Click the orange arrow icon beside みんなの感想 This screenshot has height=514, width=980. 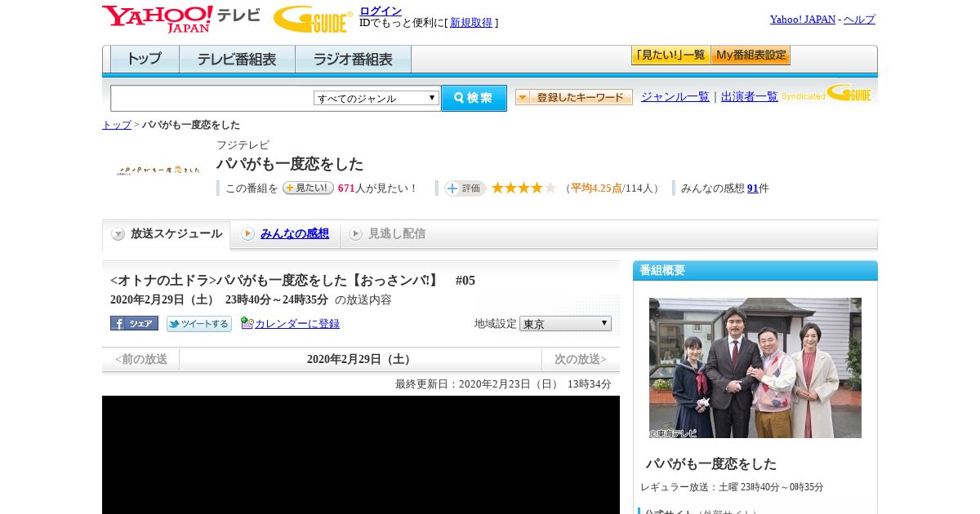tap(247, 234)
